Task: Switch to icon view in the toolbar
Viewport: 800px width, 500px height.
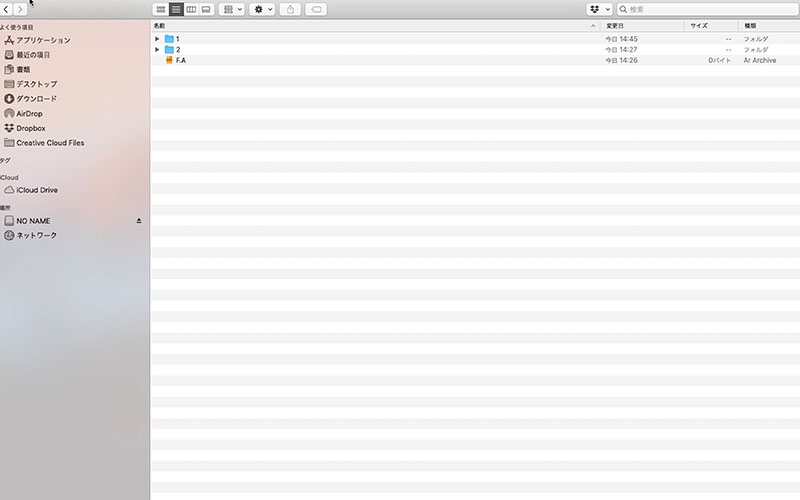Action: [x=161, y=9]
